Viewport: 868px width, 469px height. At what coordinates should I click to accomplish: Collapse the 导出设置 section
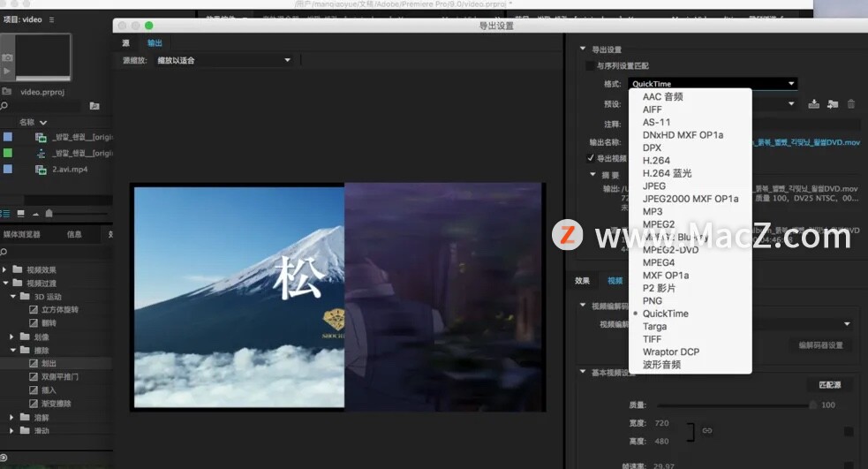click(x=583, y=49)
